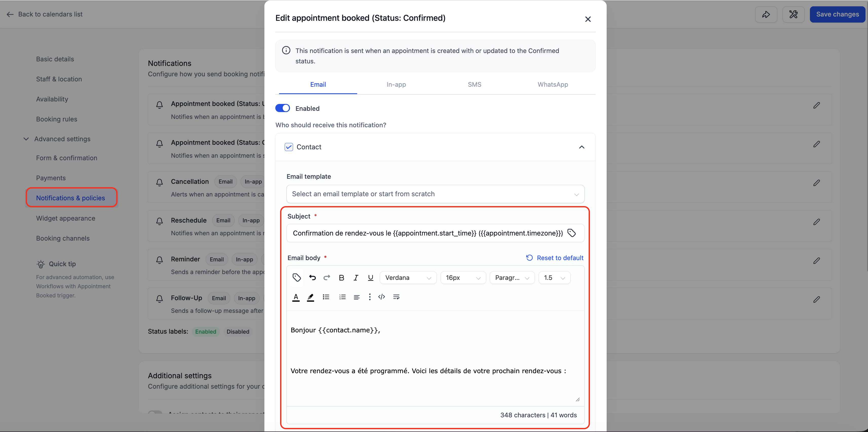
Task: Edit the Cancellation notification with pencil icon
Action: tap(817, 183)
